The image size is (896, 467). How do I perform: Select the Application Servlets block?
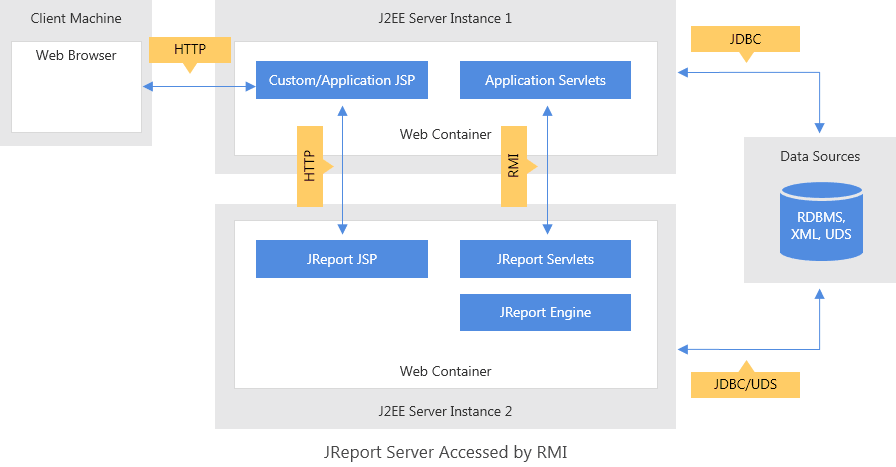545,80
